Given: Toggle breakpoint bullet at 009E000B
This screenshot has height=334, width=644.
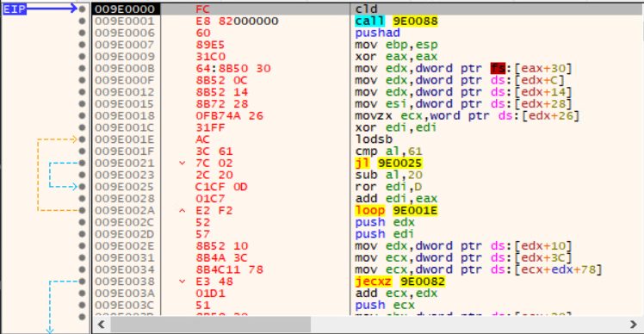Looking at the screenshot, I should [82, 68].
